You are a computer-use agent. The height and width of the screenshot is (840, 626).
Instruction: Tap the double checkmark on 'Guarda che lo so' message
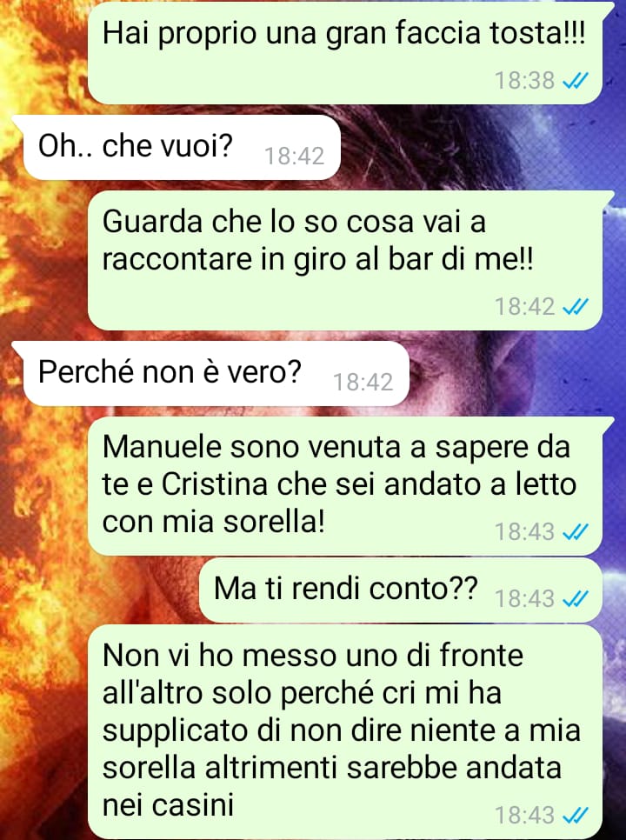coord(576,307)
